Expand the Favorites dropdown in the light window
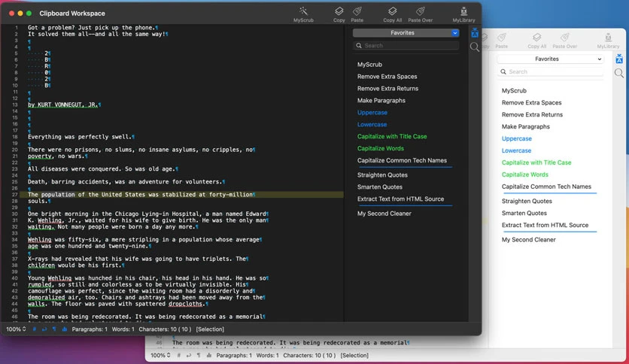The image size is (629, 364). pyautogui.click(x=550, y=59)
